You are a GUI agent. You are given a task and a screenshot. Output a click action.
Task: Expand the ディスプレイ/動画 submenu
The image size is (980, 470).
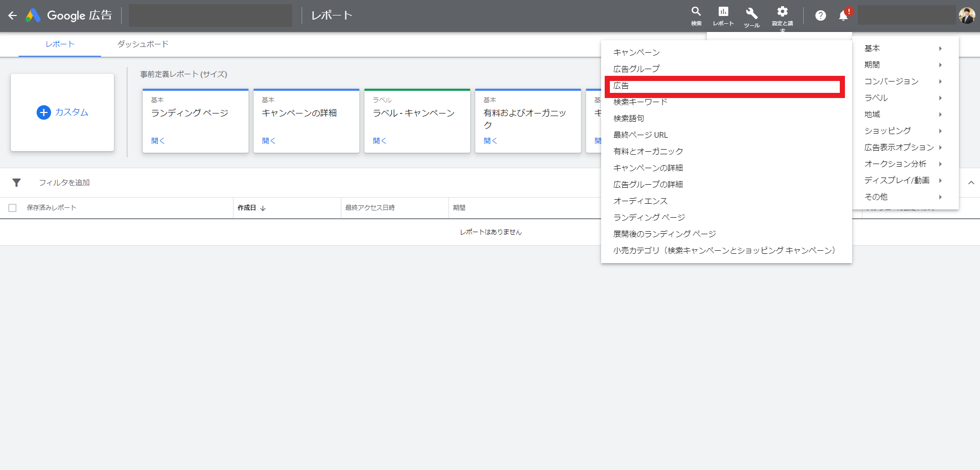[x=905, y=181]
